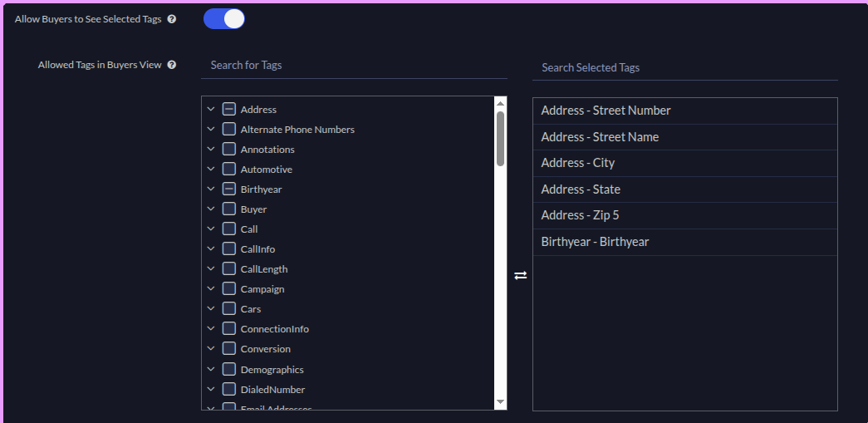Select Address - City in selected tags
The height and width of the screenshot is (423, 868).
684,164
